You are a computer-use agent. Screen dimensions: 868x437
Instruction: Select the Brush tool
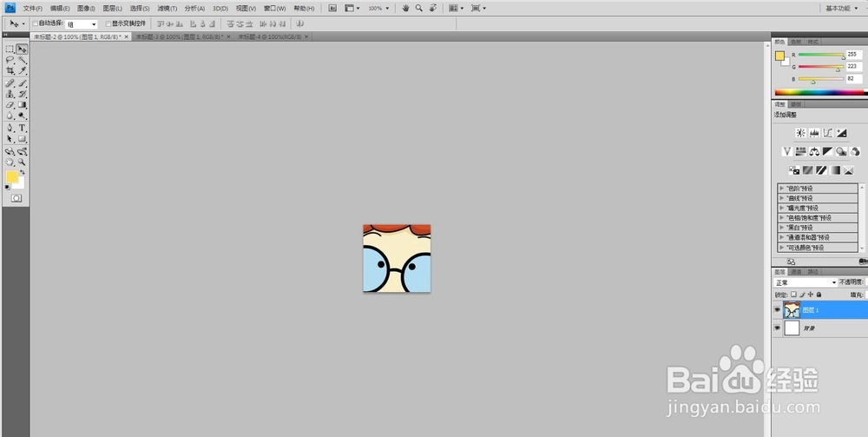coord(22,83)
